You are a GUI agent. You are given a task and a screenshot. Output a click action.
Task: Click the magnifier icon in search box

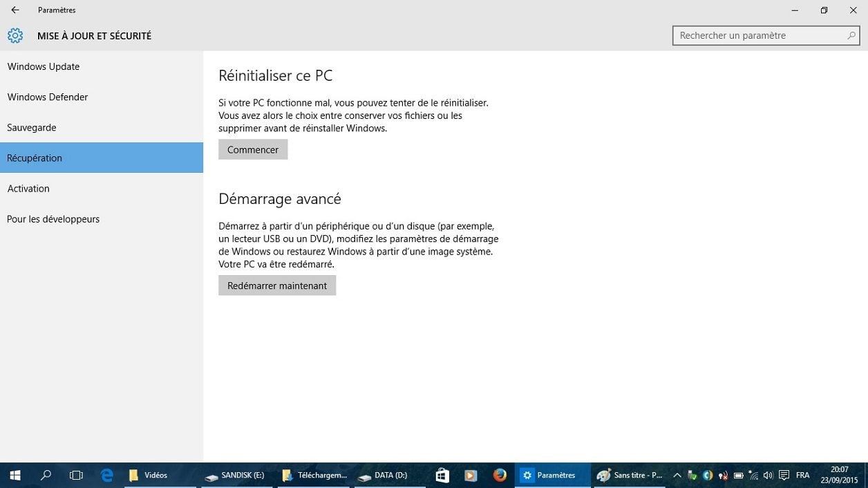click(851, 35)
